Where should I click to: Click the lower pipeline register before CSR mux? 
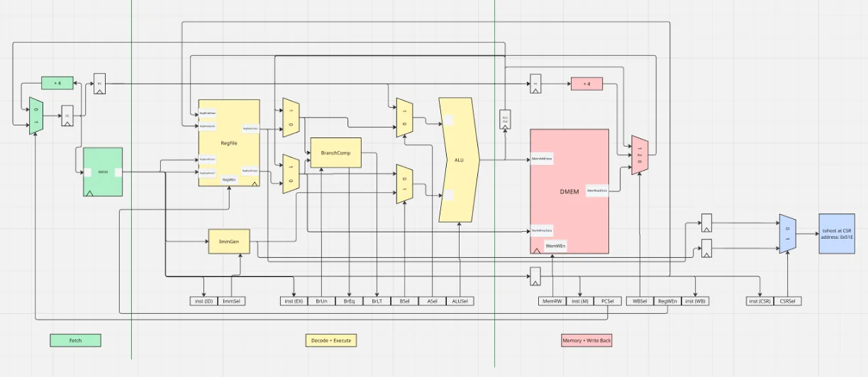[707, 249]
